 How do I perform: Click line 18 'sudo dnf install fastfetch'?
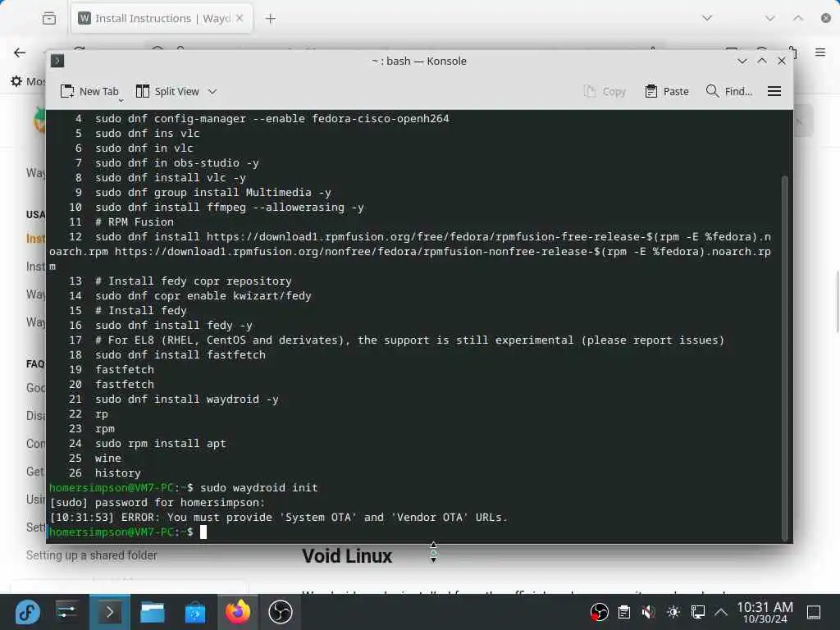[180, 354]
